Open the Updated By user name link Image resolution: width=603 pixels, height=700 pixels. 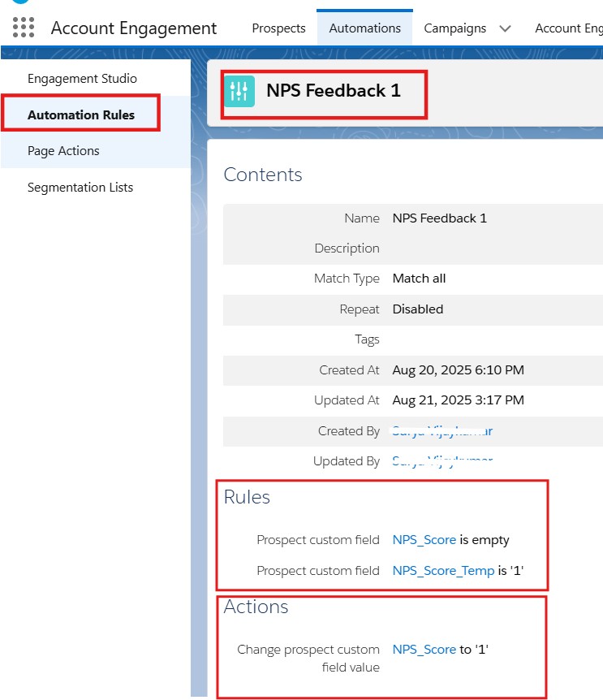(441, 461)
